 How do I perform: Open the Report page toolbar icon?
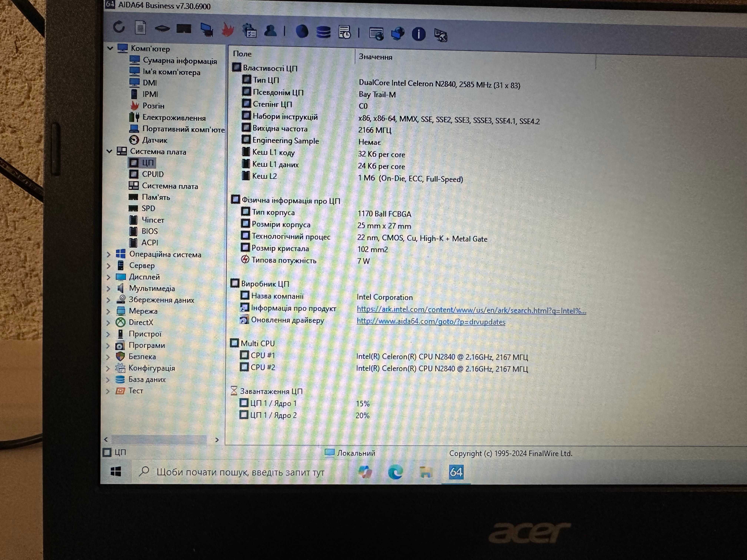coord(140,28)
